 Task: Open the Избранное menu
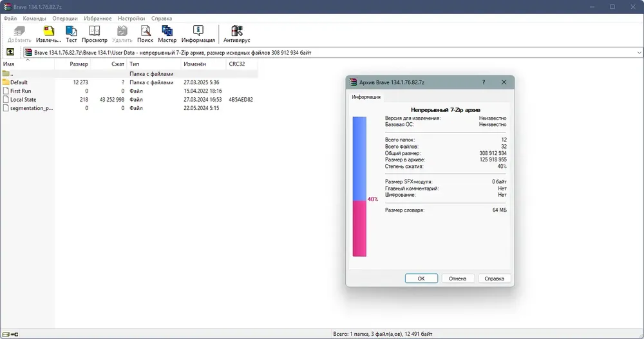coord(99,19)
